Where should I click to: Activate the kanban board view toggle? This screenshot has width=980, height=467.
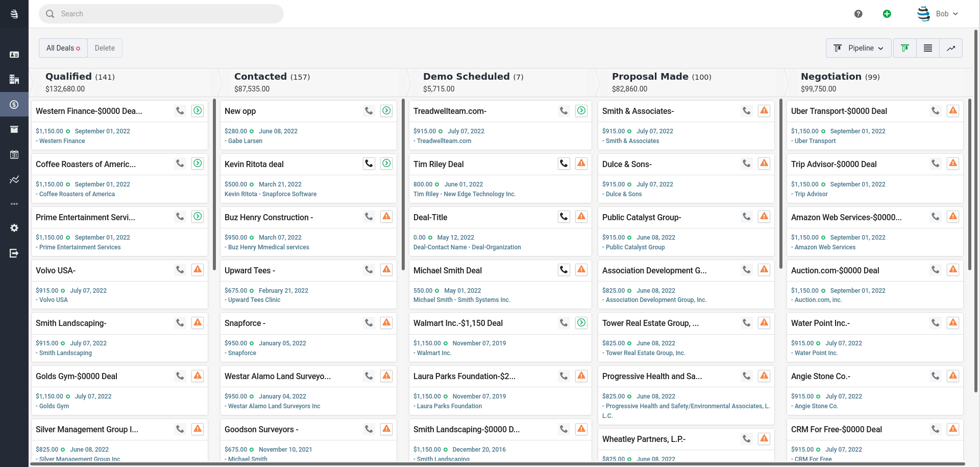(904, 48)
